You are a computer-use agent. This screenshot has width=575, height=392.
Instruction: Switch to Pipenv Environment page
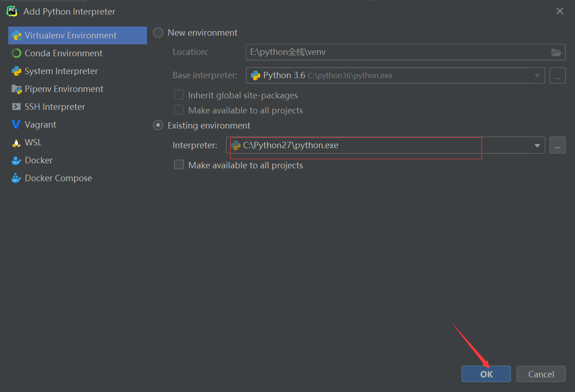pyautogui.click(x=77, y=89)
